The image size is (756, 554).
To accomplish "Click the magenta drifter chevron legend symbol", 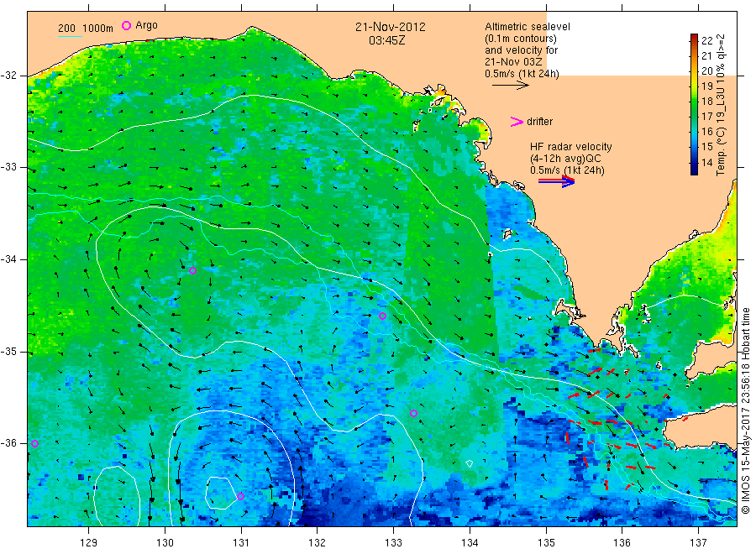I will tap(517, 122).
